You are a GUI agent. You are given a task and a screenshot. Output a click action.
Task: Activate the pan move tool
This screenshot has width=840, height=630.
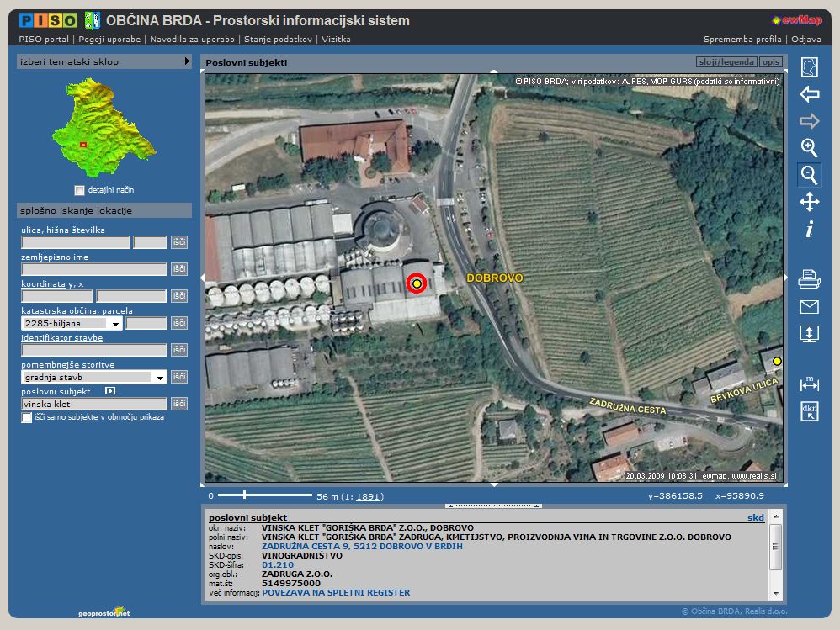[809, 202]
